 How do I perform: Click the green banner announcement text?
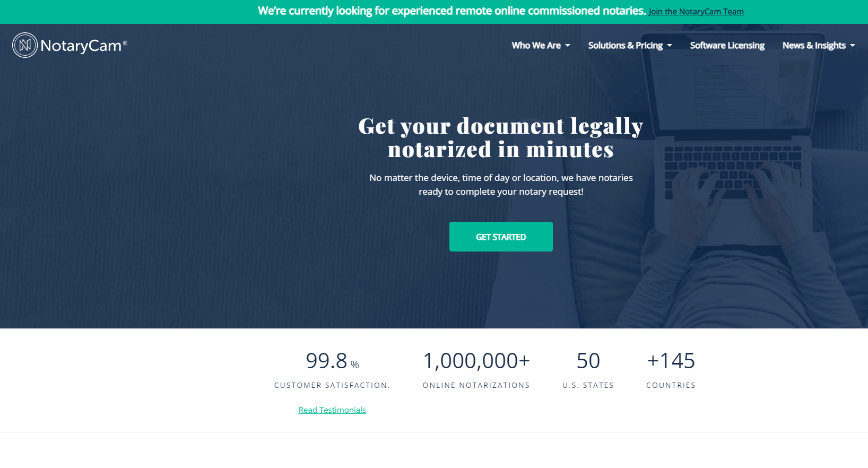[451, 11]
